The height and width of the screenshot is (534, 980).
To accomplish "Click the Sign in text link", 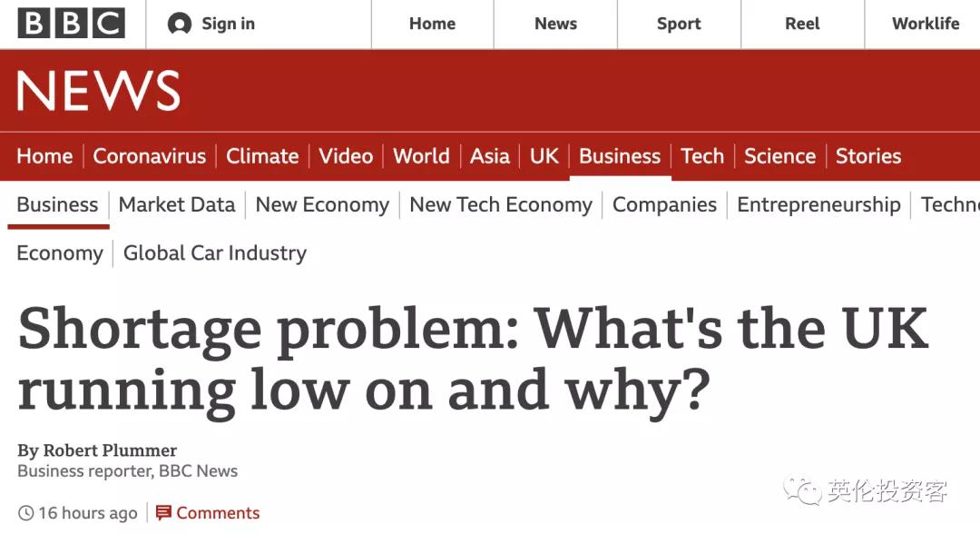I will click(x=228, y=25).
